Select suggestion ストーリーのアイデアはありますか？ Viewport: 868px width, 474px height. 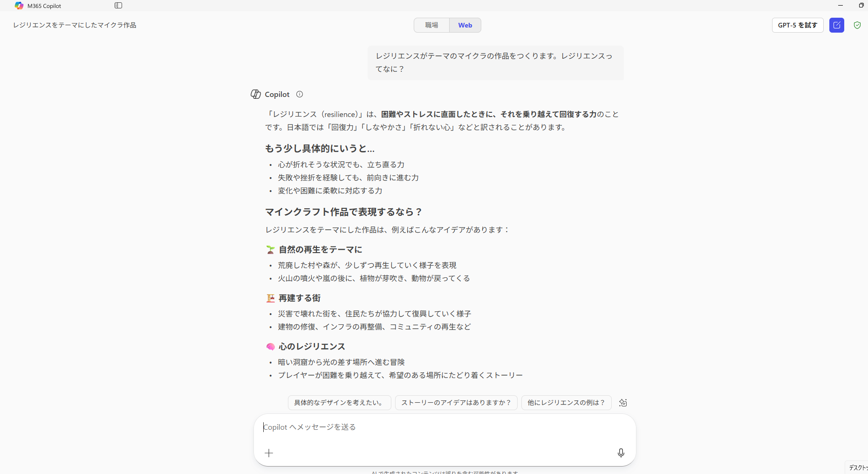tap(456, 403)
